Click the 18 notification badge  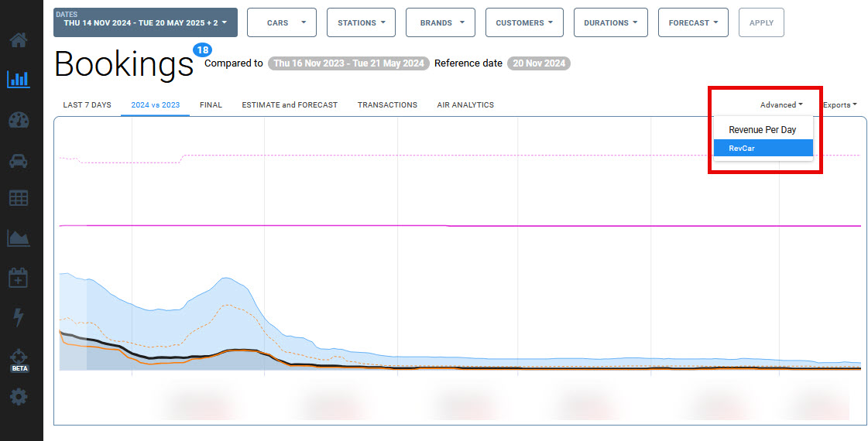202,50
